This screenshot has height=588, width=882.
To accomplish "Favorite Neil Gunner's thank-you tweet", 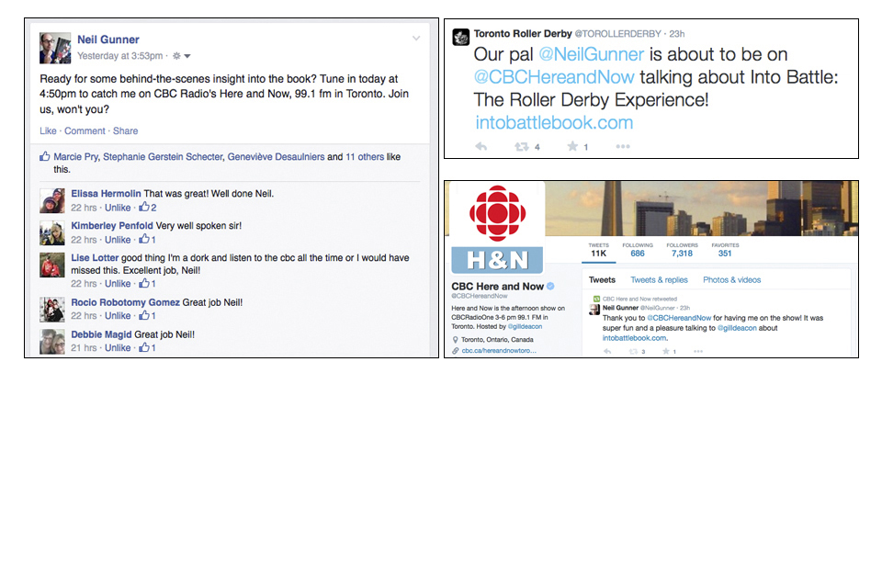I will [x=666, y=351].
